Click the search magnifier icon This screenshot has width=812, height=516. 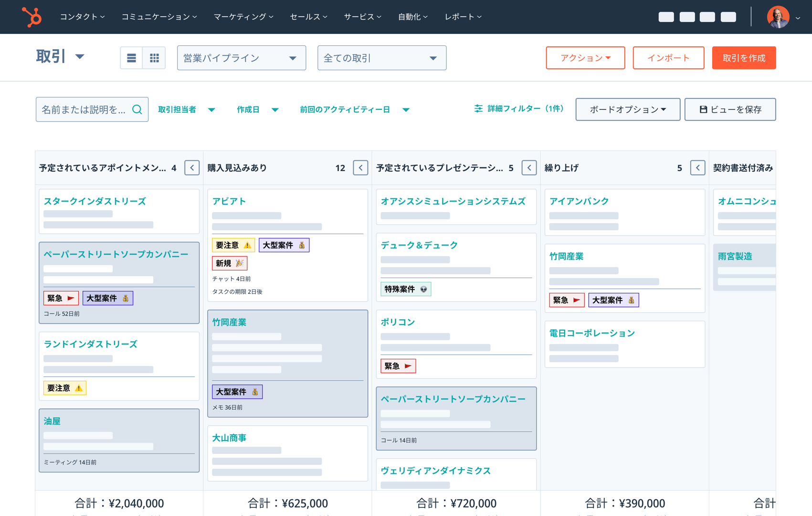click(137, 109)
